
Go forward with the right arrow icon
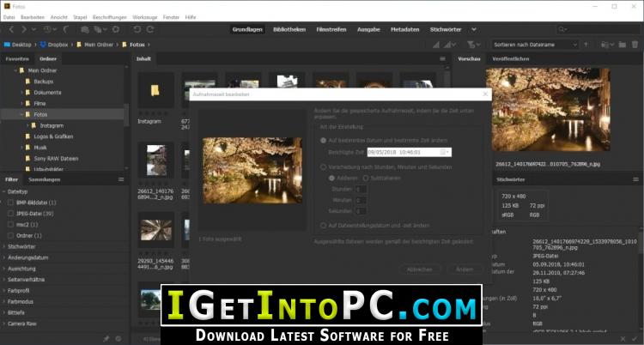(x=24, y=29)
